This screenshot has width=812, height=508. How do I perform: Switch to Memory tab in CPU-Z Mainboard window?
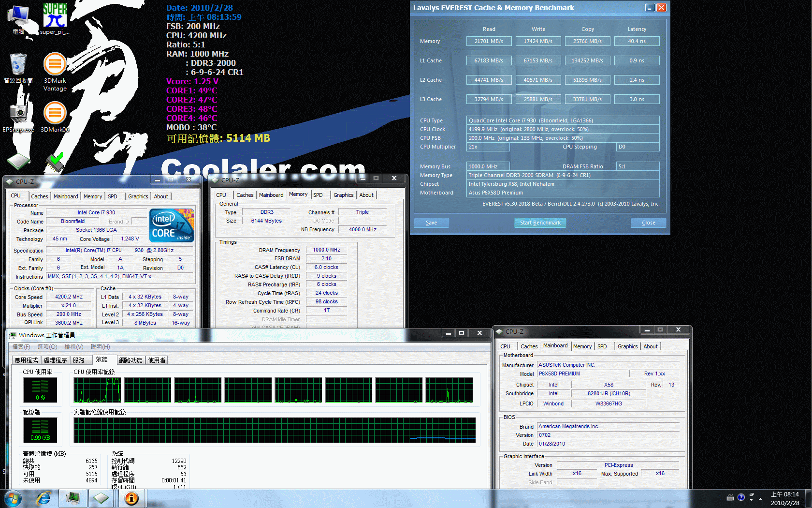pyautogui.click(x=582, y=346)
